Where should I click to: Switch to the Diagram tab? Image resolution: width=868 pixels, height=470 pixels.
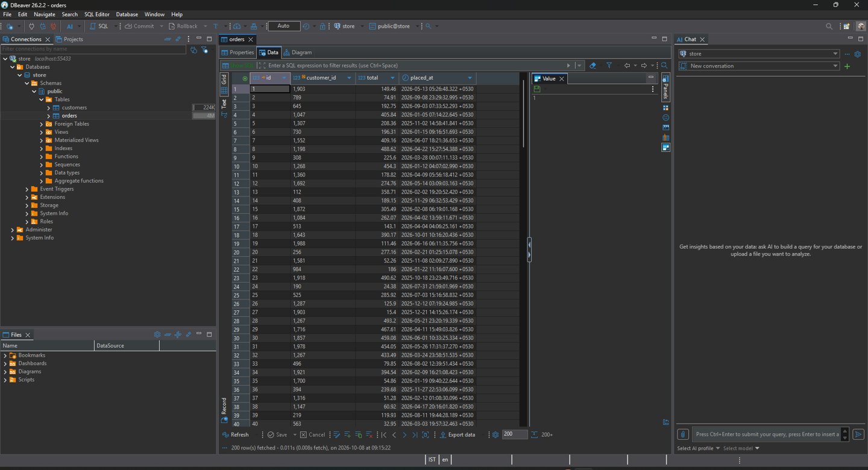(x=298, y=52)
